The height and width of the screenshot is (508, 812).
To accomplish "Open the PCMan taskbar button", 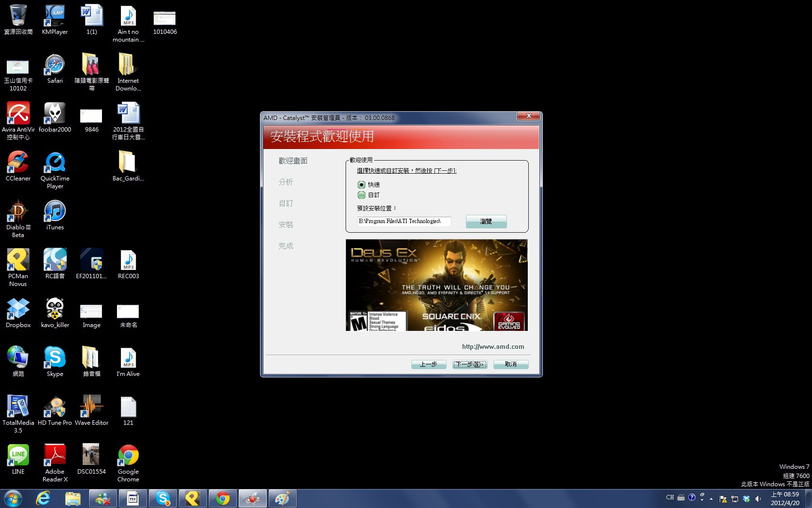I will point(193,498).
